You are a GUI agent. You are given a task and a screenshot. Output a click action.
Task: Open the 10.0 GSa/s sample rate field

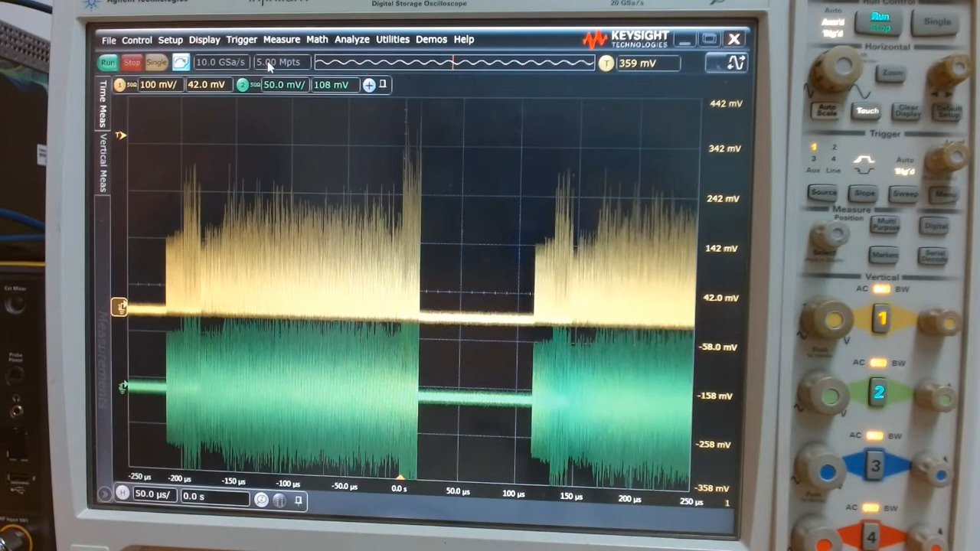(221, 63)
